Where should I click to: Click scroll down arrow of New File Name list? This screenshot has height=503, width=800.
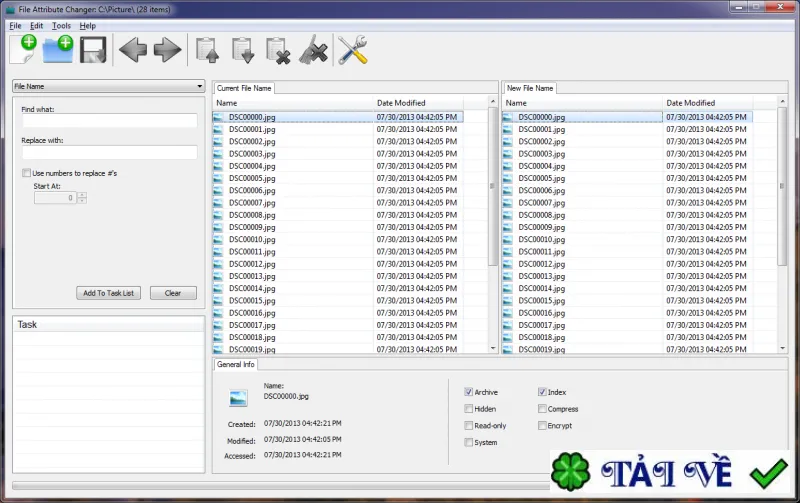pos(782,348)
